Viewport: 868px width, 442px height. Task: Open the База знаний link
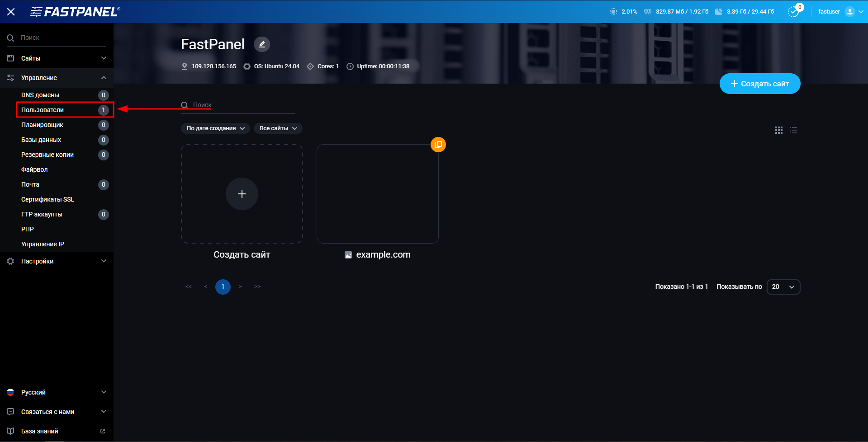[39, 431]
